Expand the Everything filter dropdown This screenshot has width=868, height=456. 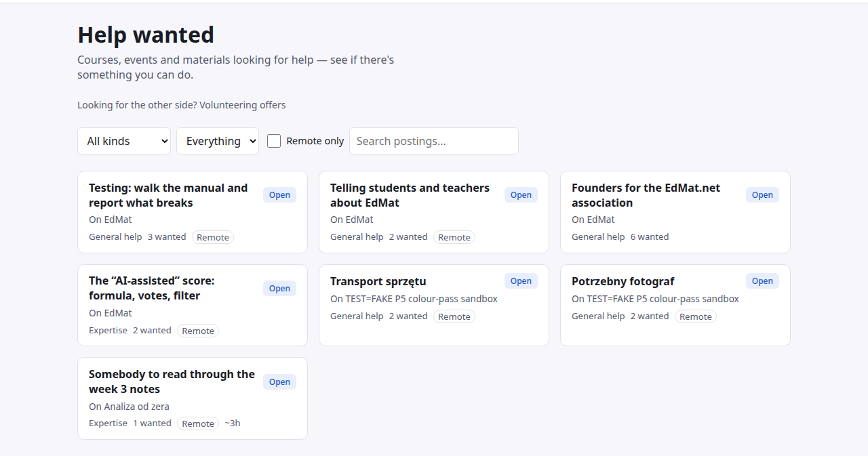pos(218,141)
